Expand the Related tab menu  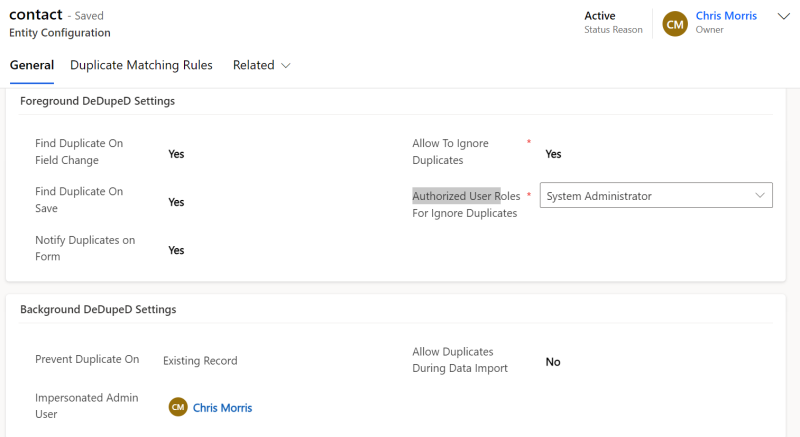click(262, 65)
